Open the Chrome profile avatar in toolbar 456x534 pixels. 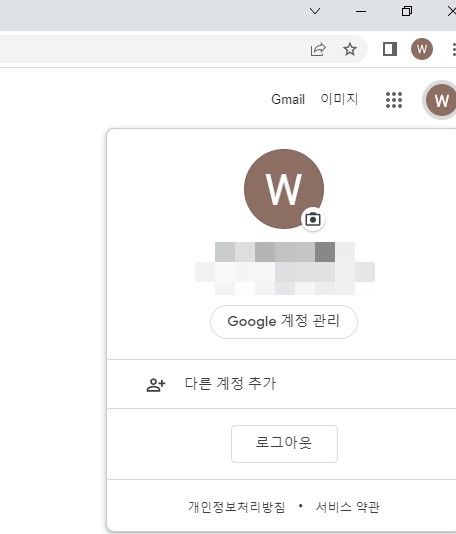point(422,49)
